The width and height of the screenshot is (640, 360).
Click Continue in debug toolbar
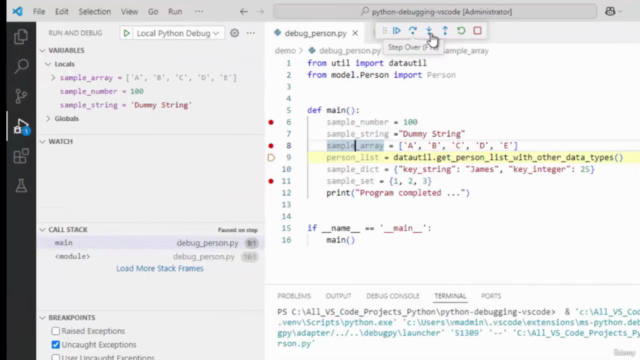coord(396,31)
